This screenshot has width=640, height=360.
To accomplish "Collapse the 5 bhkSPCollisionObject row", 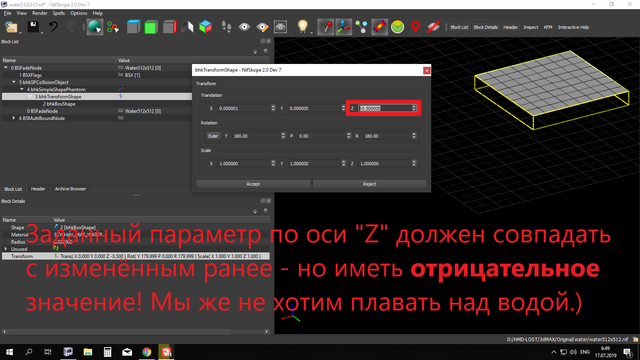I will [14, 82].
